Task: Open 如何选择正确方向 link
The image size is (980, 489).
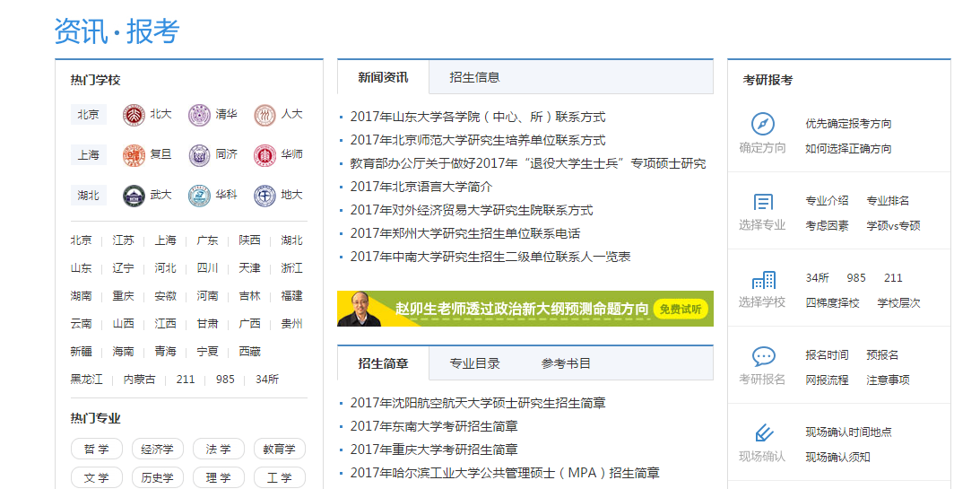Action: click(848, 149)
